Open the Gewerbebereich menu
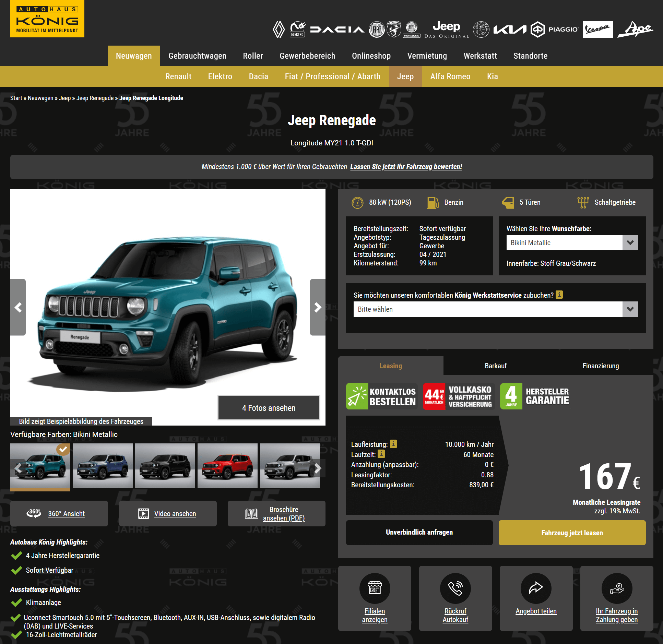The width and height of the screenshot is (663, 644). click(308, 56)
